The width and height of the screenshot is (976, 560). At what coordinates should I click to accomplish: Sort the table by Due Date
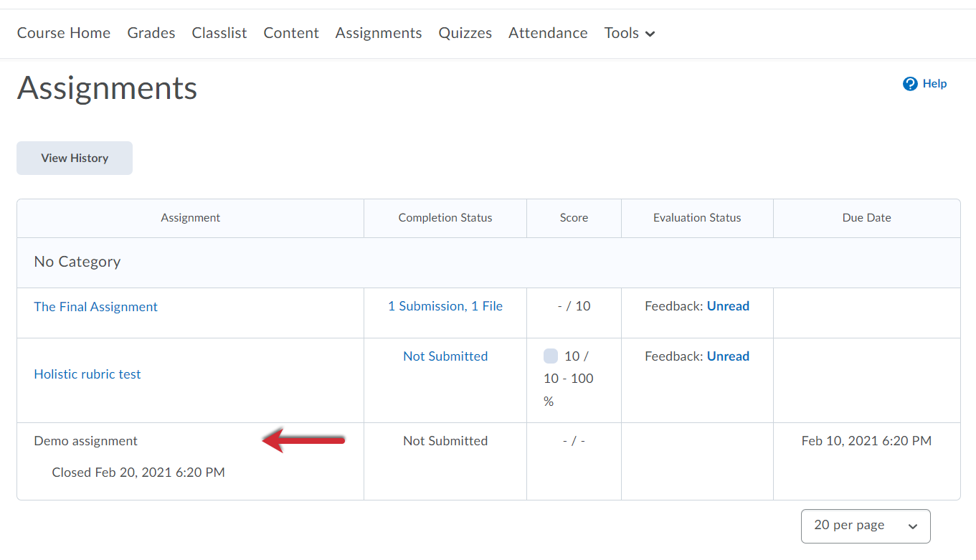pyautogui.click(x=866, y=217)
